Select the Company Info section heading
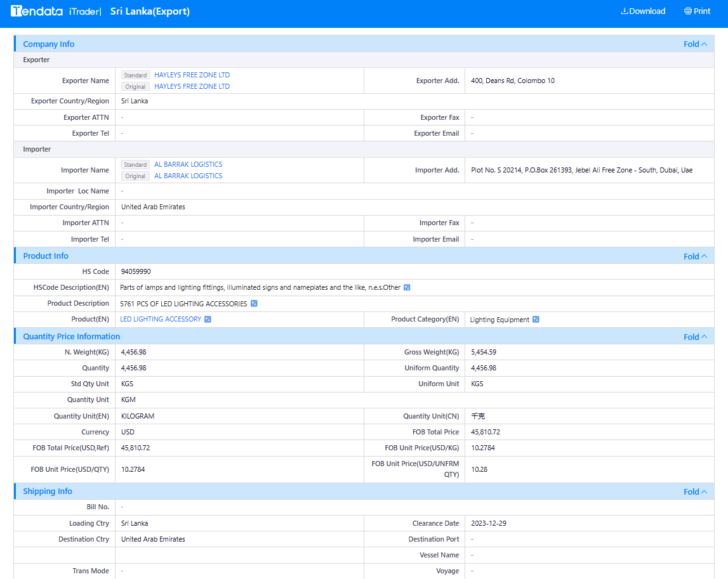The image size is (728, 579). coord(49,44)
